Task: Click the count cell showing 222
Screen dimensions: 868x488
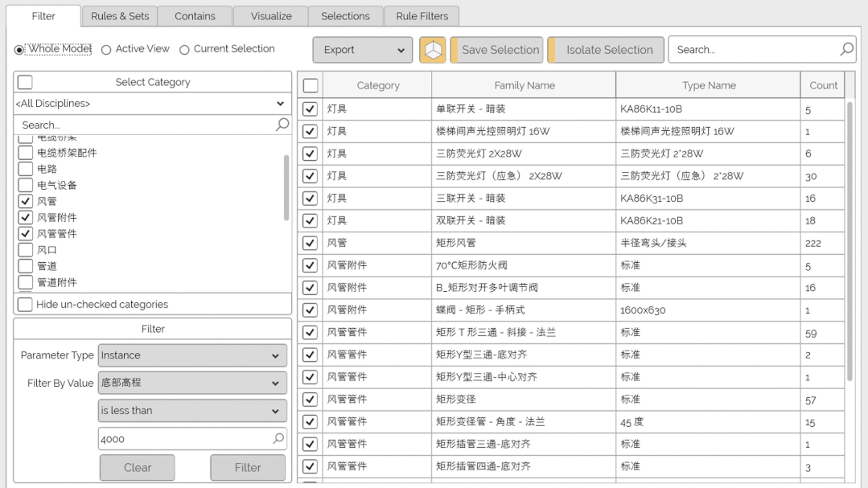Action: coord(823,243)
